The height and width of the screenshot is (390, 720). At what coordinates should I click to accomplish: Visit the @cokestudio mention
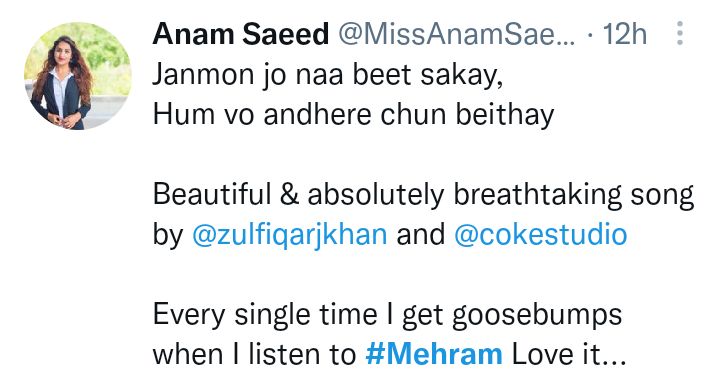click(540, 234)
